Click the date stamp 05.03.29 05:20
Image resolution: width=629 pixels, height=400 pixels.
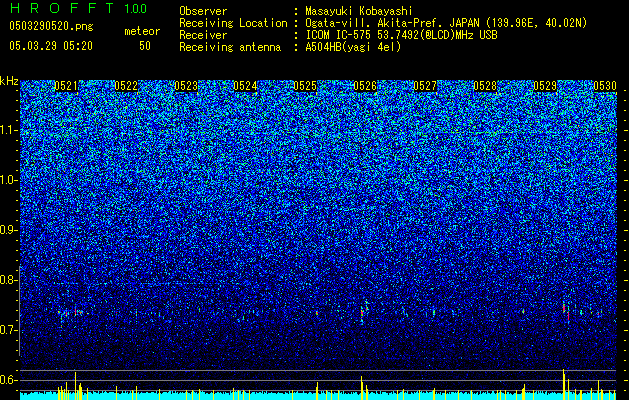coord(51,46)
